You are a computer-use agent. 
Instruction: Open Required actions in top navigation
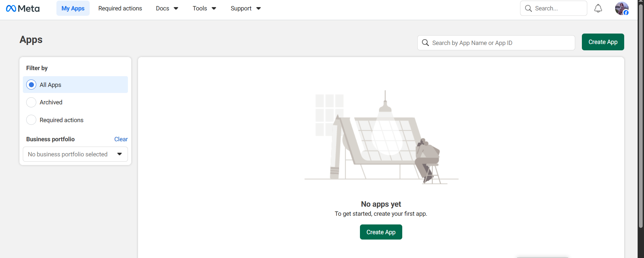(x=120, y=8)
